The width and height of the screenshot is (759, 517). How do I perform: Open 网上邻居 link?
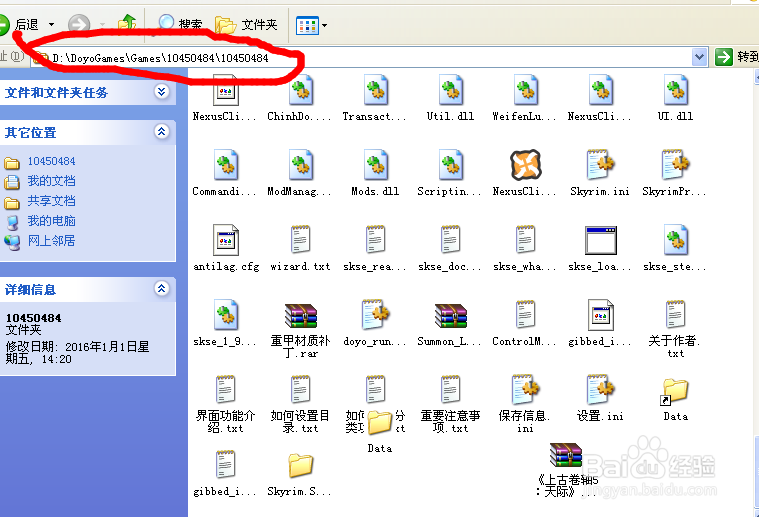51,241
